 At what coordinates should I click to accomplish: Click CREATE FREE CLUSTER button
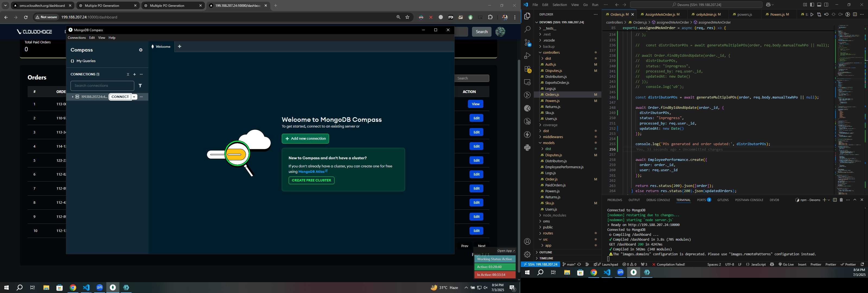[311, 180]
